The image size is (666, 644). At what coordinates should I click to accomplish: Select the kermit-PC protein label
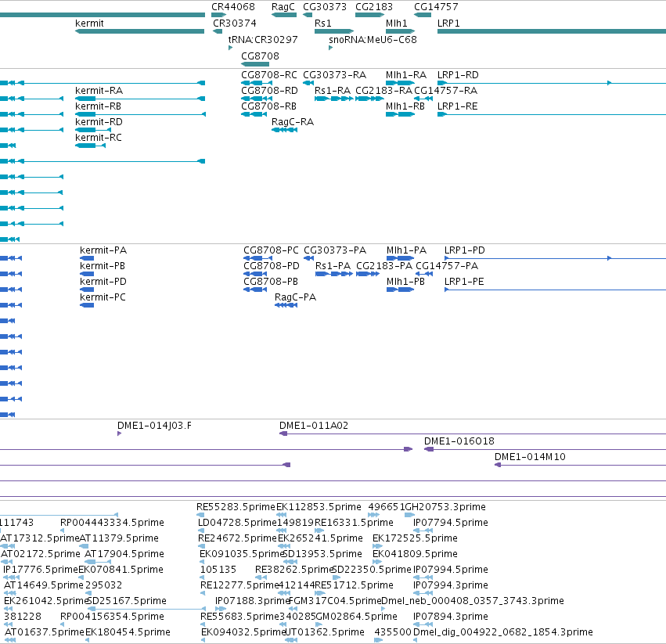tap(103, 297)
